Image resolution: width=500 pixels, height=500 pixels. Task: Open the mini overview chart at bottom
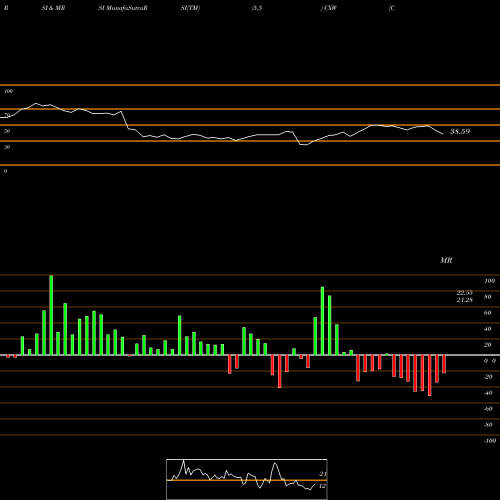point(247,479)
